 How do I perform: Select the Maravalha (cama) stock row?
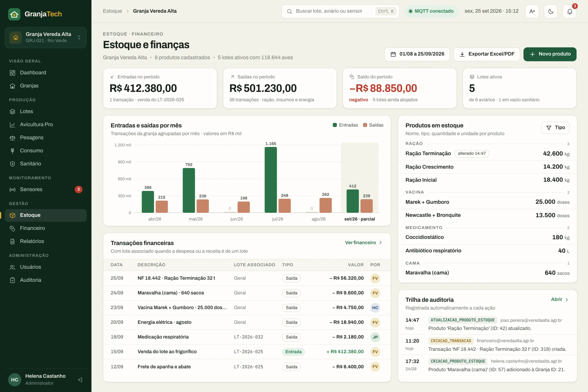pyautogui.click(x=487, y=273)
